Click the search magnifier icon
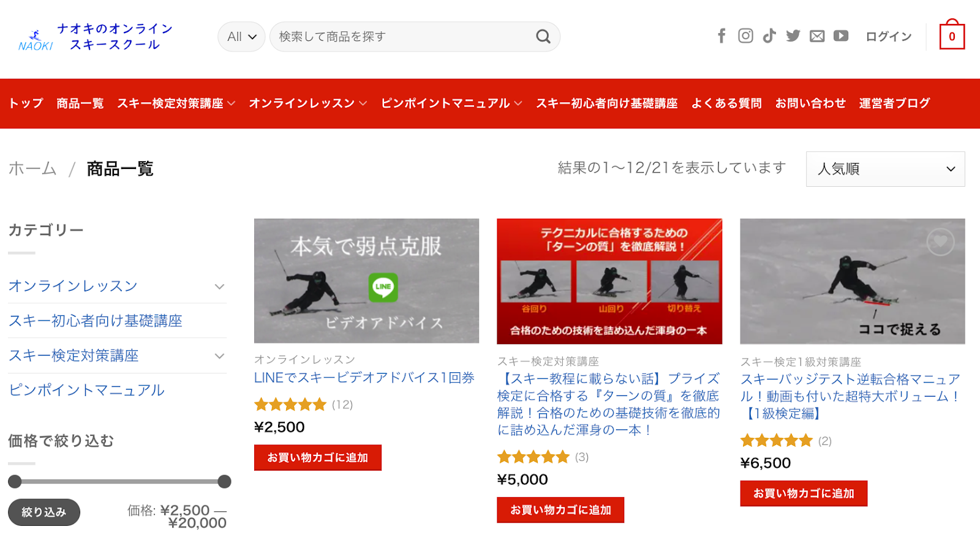This screenshot has width=980, height=551. tap(543, 37)
